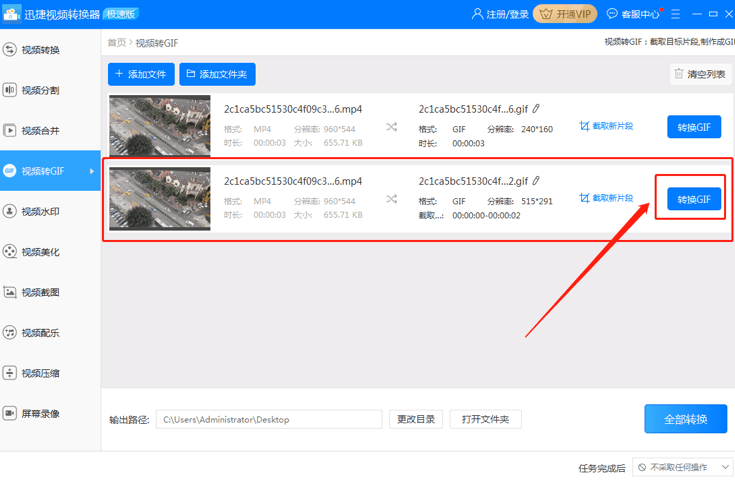Expand the 视频转GIF arrow in the sidebar
The height and width of the screenshot is (484, 735).
93,171
